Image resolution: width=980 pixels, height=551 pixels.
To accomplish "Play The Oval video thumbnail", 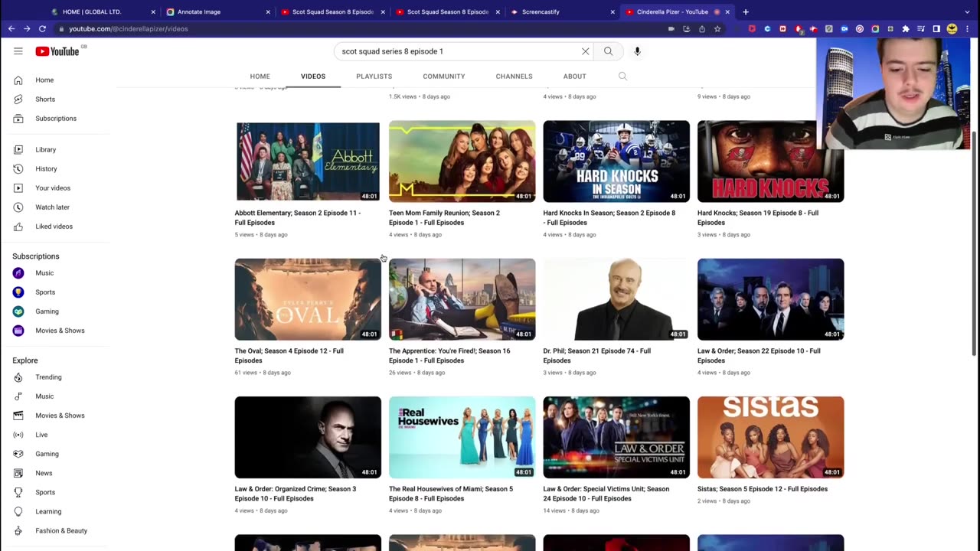I will (x=308, y=299).
